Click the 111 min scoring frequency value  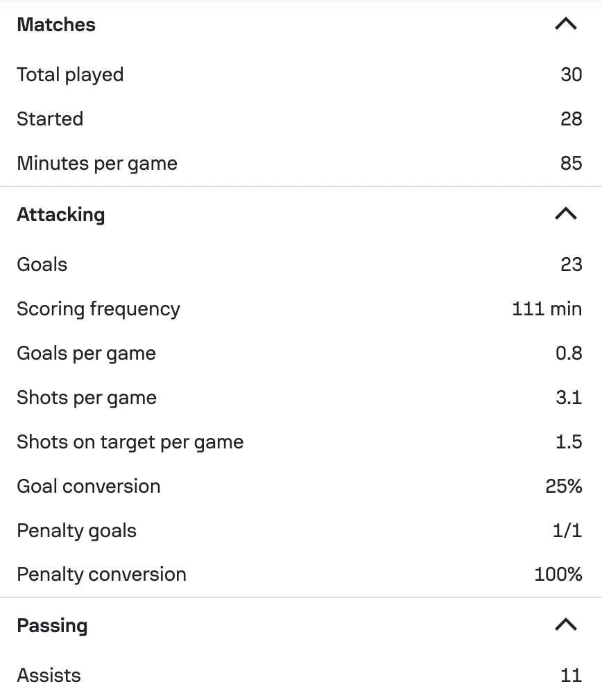[x=547, y=309]
